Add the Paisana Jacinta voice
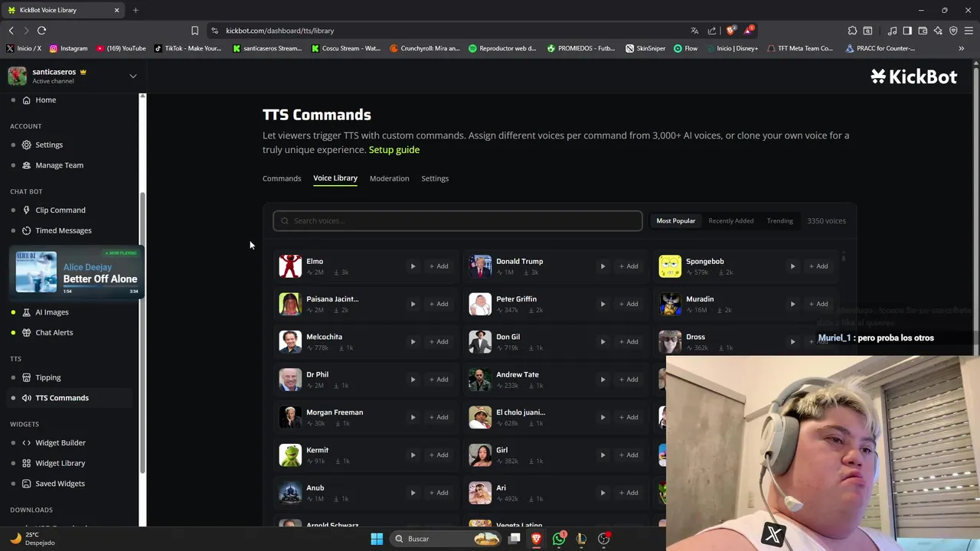The image size is (980, 551). pyautogui.click(x=439, y=304)
